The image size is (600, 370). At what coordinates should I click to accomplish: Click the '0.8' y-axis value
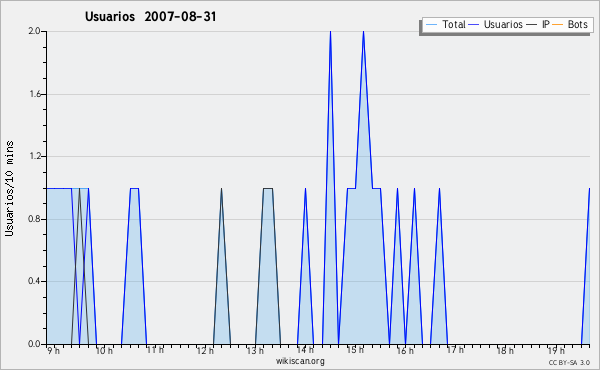34,219
